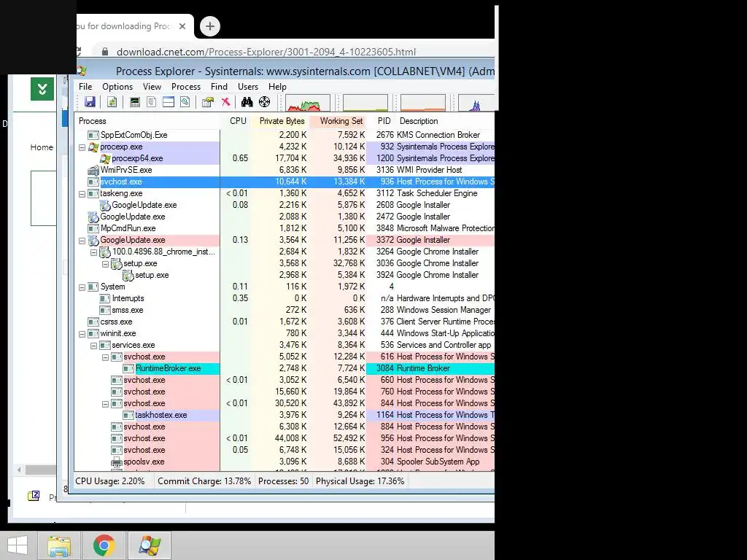Click the SppExtComObj.Exe process icon

pyautogui.click(x=93, y=135)
